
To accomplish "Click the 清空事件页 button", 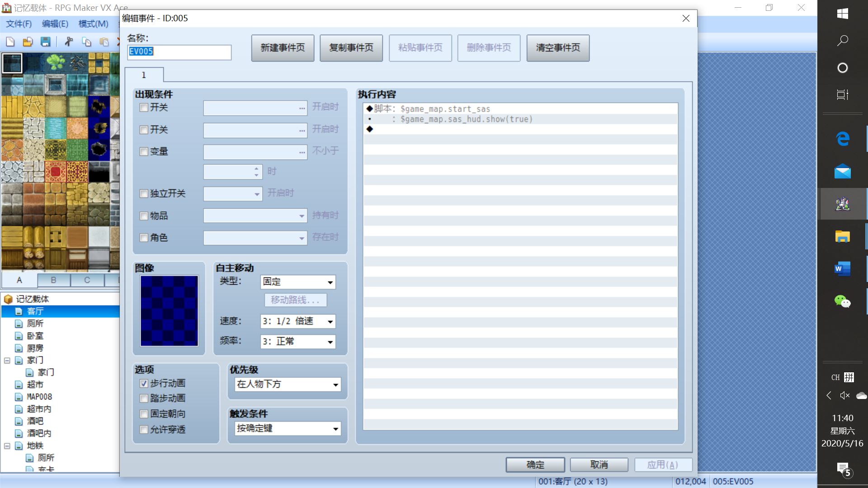I will (x=558, y=48).
